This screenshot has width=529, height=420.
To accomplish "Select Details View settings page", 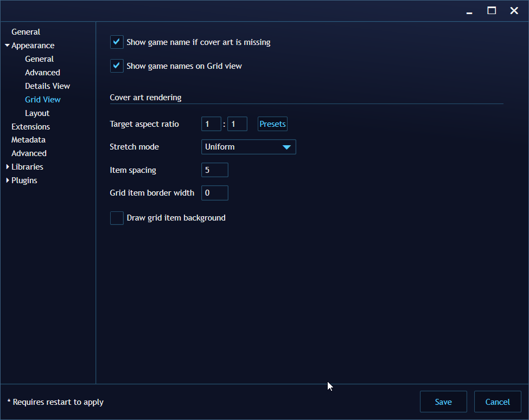I will point(47,86).
